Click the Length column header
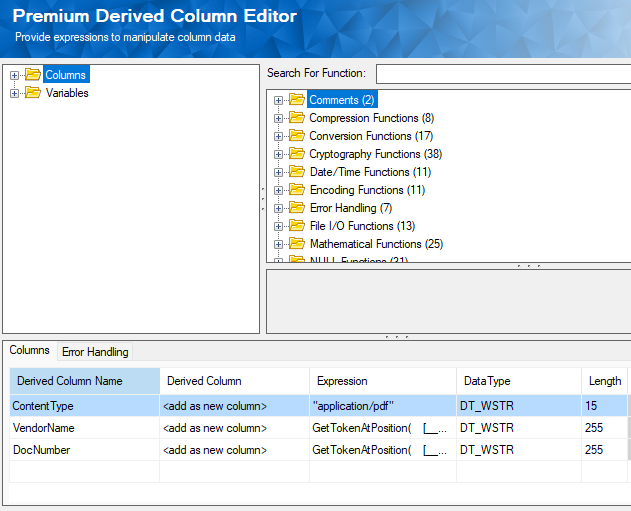The height and width of the screenshot is (511, 631). coord(604,381)
